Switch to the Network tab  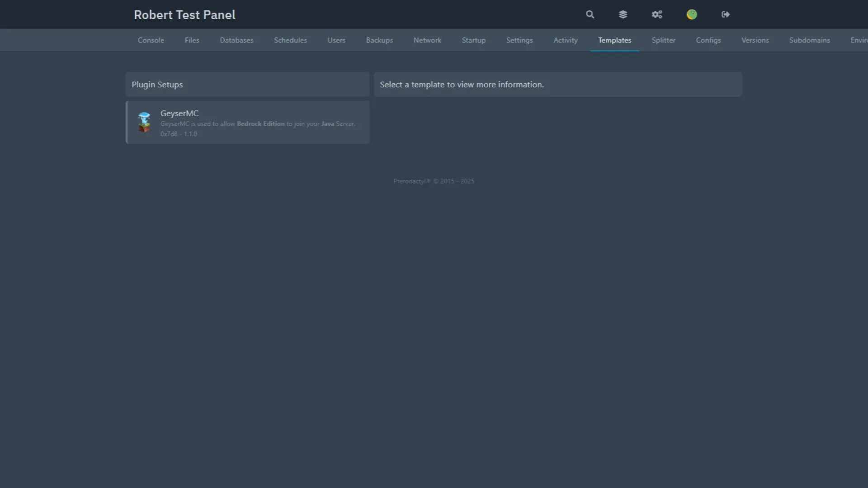point(427,40)
